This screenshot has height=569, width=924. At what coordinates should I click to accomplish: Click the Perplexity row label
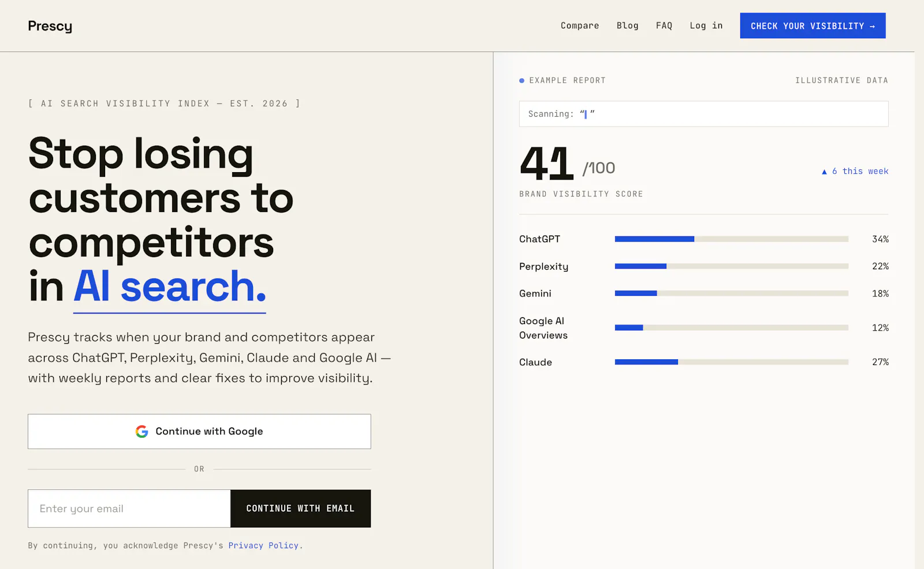[543, 266]
